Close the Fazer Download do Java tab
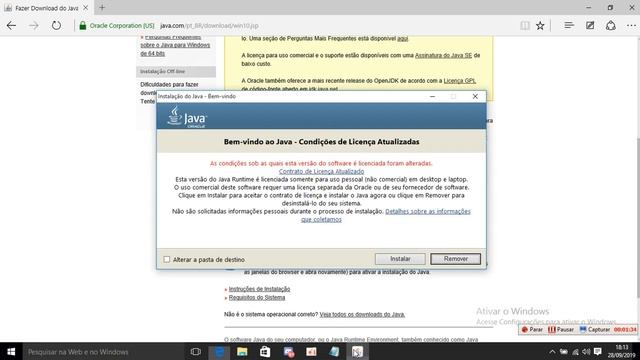The height and width of the screenshot is (360, 640). click(x=85, y=8)
